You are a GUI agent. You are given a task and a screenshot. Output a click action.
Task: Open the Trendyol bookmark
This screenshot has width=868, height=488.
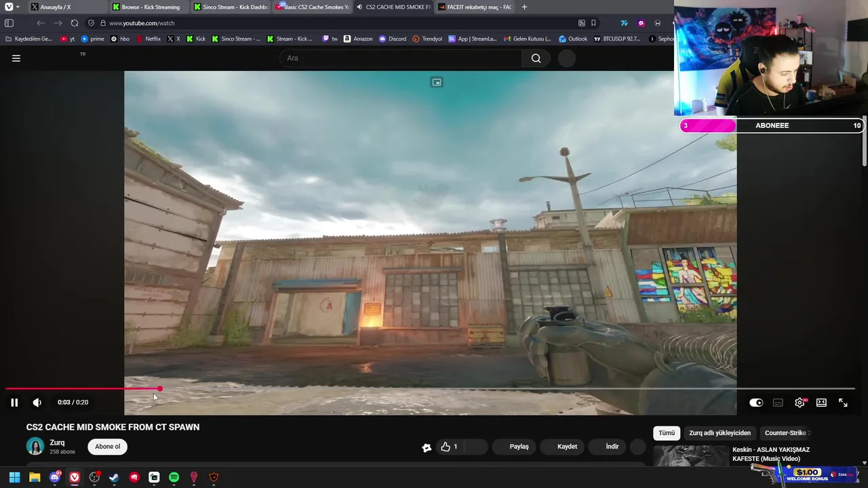tap(427, 39)
